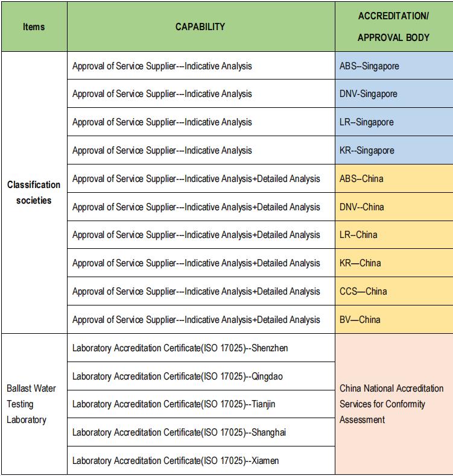Click the BV—China cell

pyautogui.click(x=394, y=319)
